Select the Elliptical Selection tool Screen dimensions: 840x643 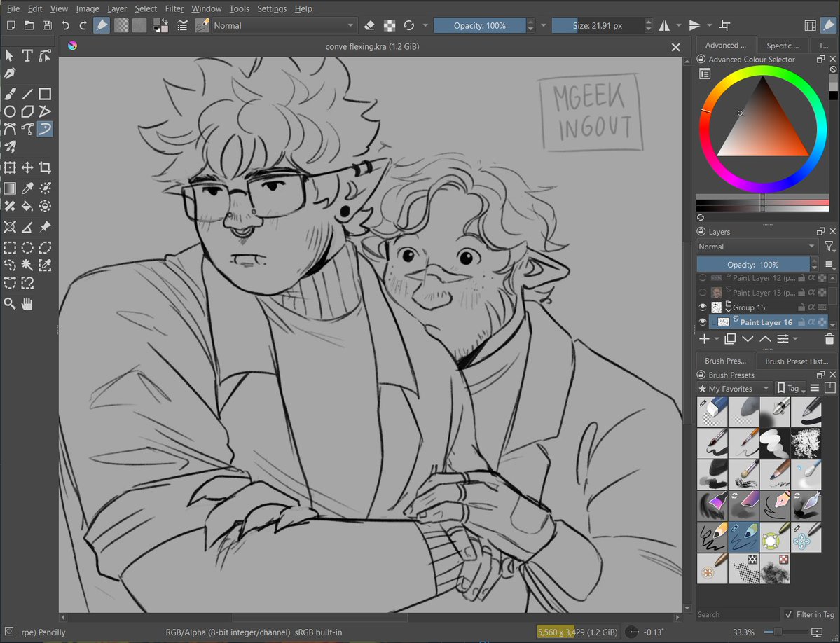pos(27,247)
